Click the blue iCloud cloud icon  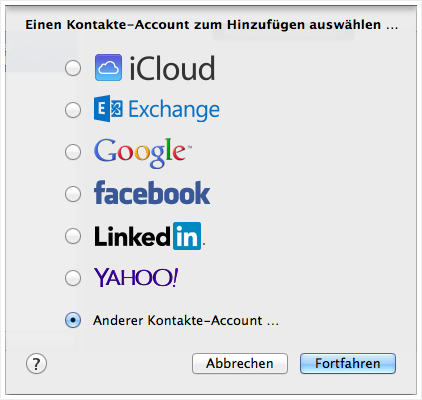(x=108, y=68)
